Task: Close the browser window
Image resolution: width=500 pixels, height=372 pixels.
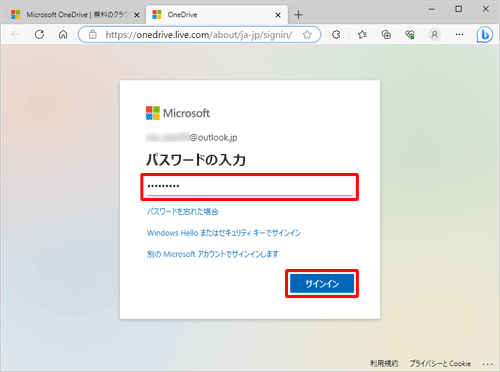Action: click(486, 9)
